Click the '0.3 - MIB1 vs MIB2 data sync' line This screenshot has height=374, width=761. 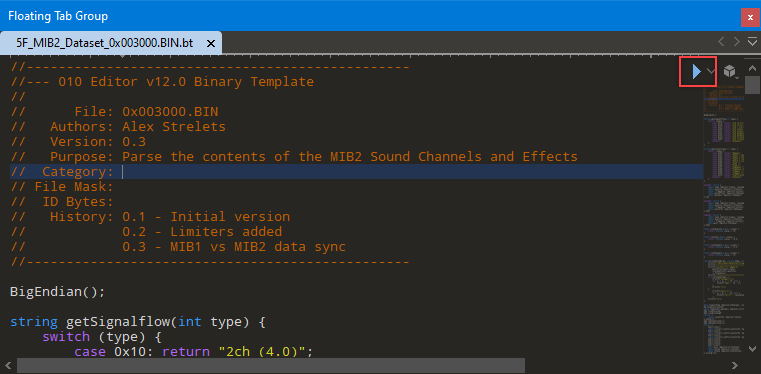coord(178,247)
